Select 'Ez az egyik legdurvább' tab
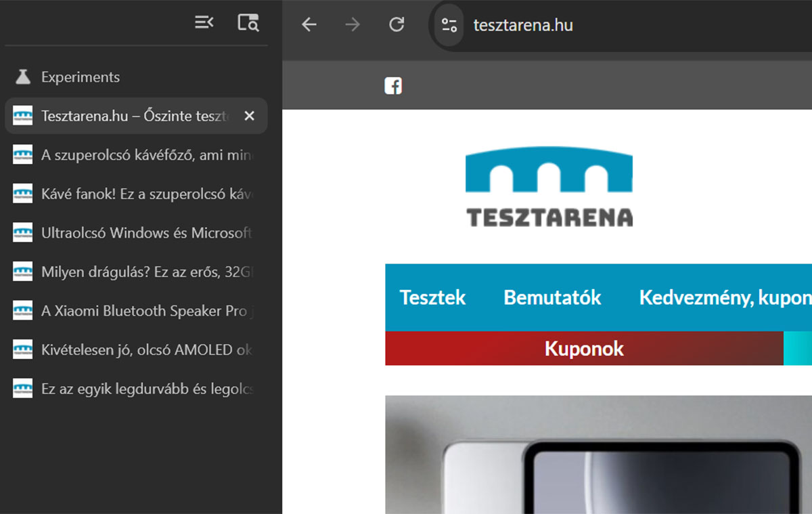Screen dimensions: 812x514 coord(145,389)
